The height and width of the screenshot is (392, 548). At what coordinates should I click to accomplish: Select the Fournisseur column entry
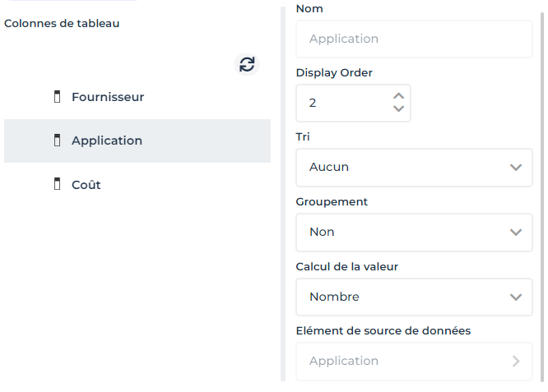tap(108, 97)
